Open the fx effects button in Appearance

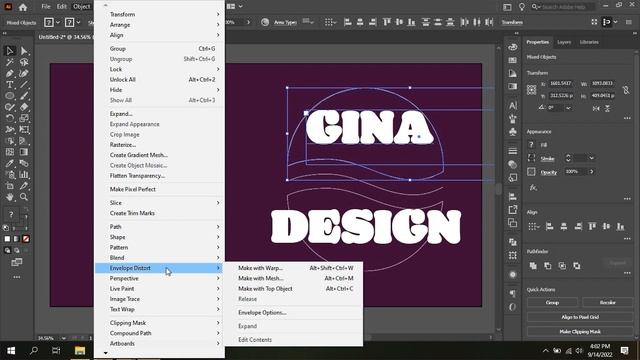pos(533,187)
